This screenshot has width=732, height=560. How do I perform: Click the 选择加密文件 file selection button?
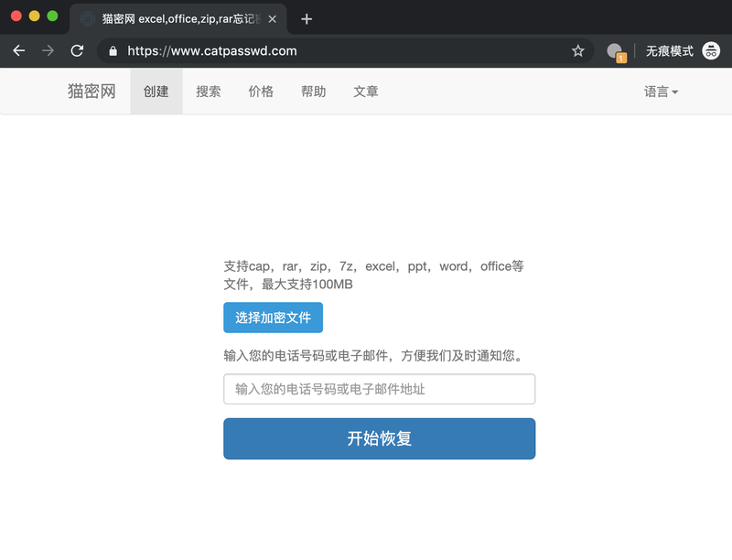pos(273,318)
